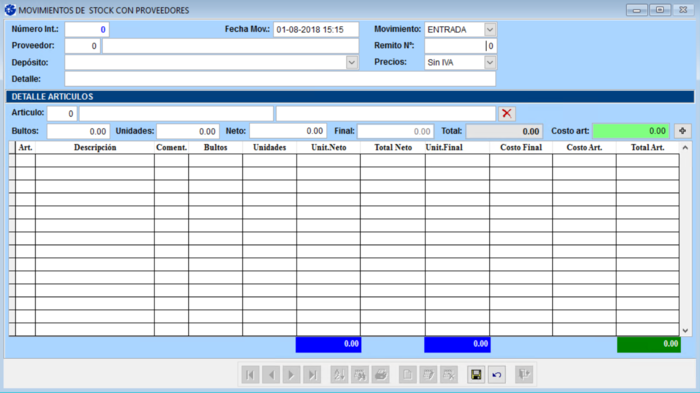This screenshot has width=700, height=393.
Task: Click the red X clear article button
Action: point(507,113)
